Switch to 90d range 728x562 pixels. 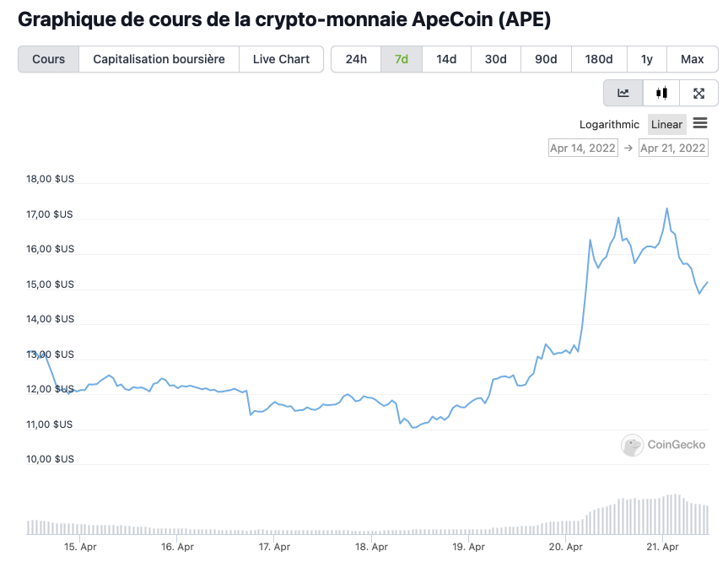pyautogui.click(x=546, y=59)
